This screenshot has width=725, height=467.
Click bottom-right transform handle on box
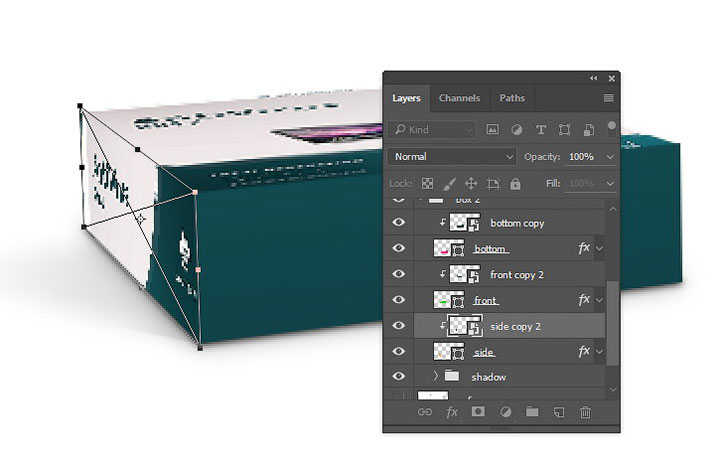coord(200,348)
